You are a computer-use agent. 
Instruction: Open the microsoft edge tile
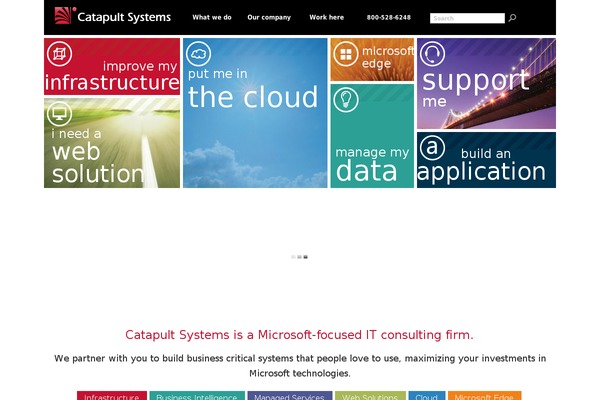pyautogui.click(x=372, y=59)
